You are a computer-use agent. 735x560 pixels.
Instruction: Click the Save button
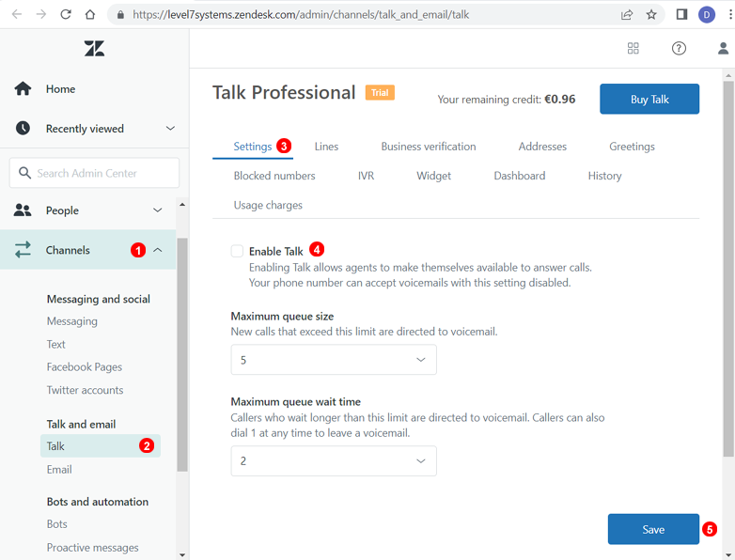[653, 529]
